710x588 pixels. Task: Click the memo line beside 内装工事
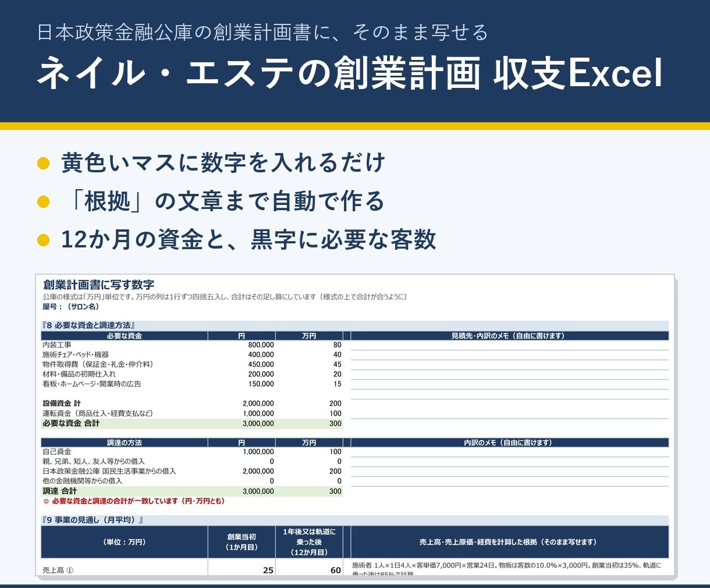pos(510,345)
